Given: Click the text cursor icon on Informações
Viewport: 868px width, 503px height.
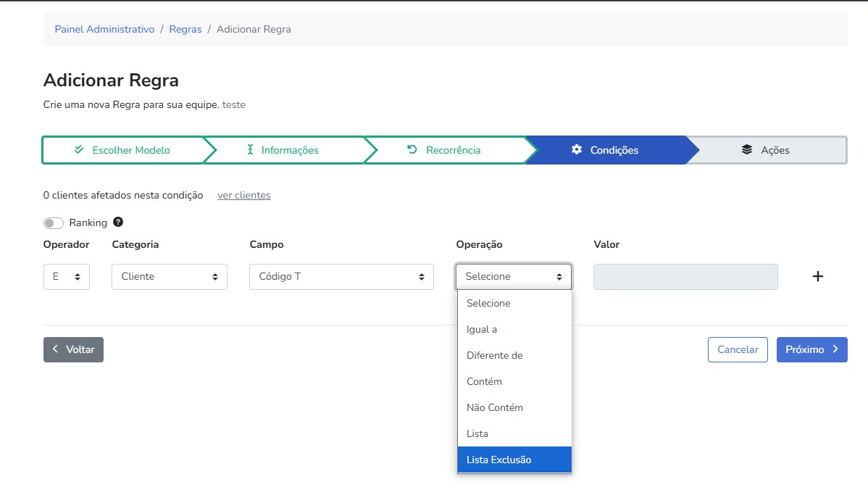Looking at the screenshot, I should (x=250, y=150).
